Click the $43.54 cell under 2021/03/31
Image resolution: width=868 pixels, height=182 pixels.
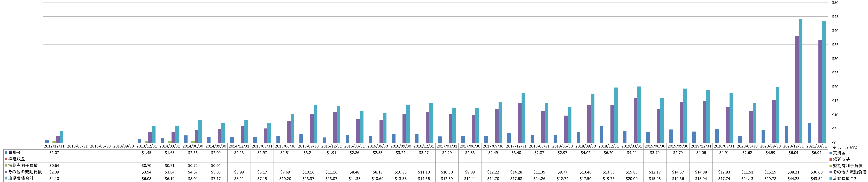[817, 179]
